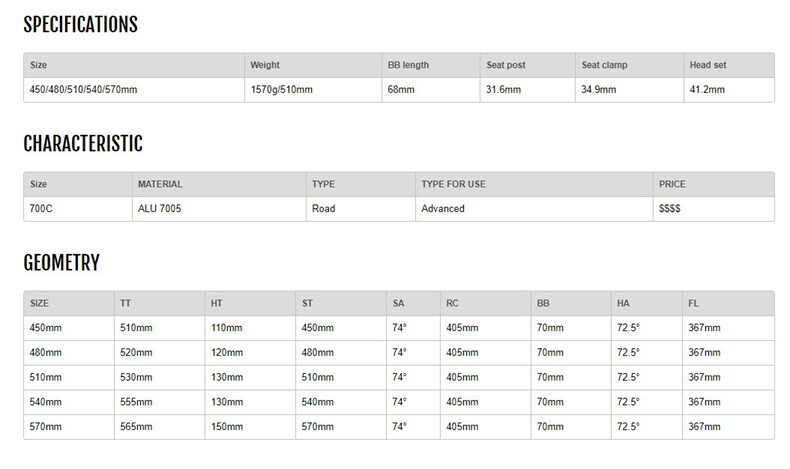The image size is (790, 469).
Task: Click the 450/480/510/540/570mm size cell
Action: click(85, 89)
